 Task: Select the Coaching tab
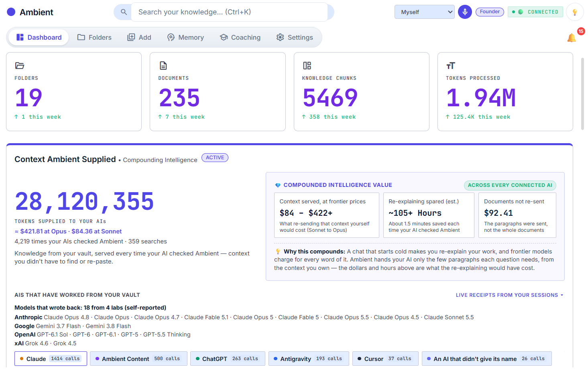tap(240, 37)
